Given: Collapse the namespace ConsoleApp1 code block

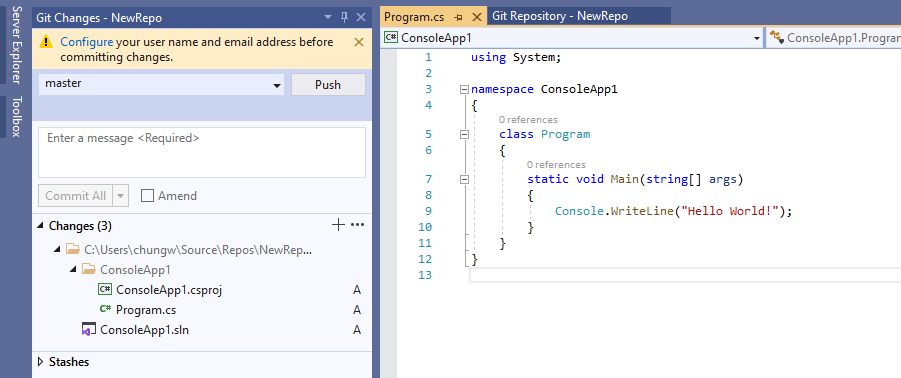Looking at the screenshot, I should coord(464,90).
